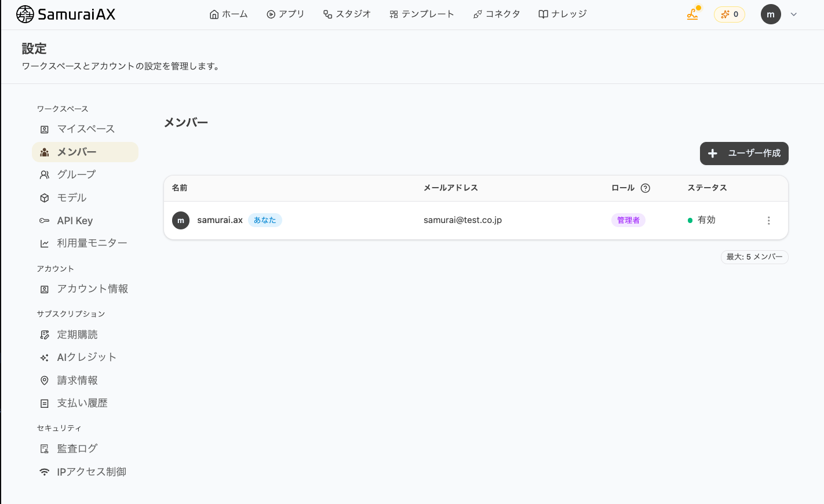Viewport: 824px width, 504px height.
Task: Select マイスペース in the sidebar
Action: click(x=85, y=129)
